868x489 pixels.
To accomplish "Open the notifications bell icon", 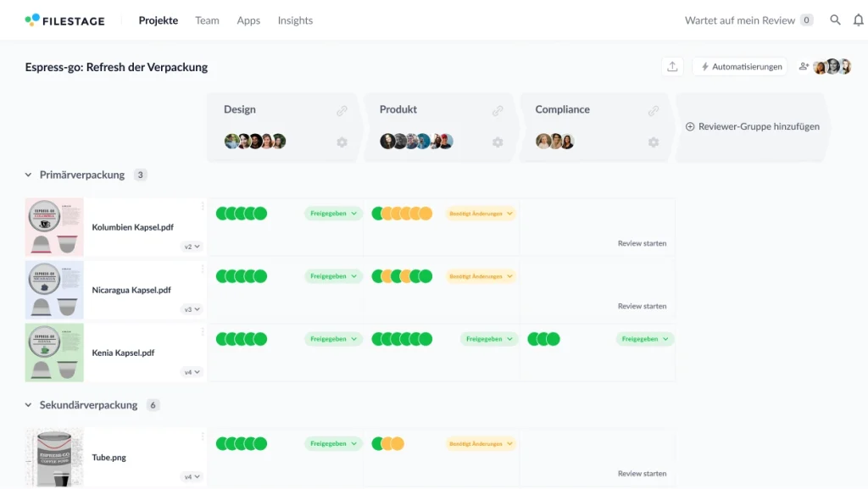I will tap(858, 19).
